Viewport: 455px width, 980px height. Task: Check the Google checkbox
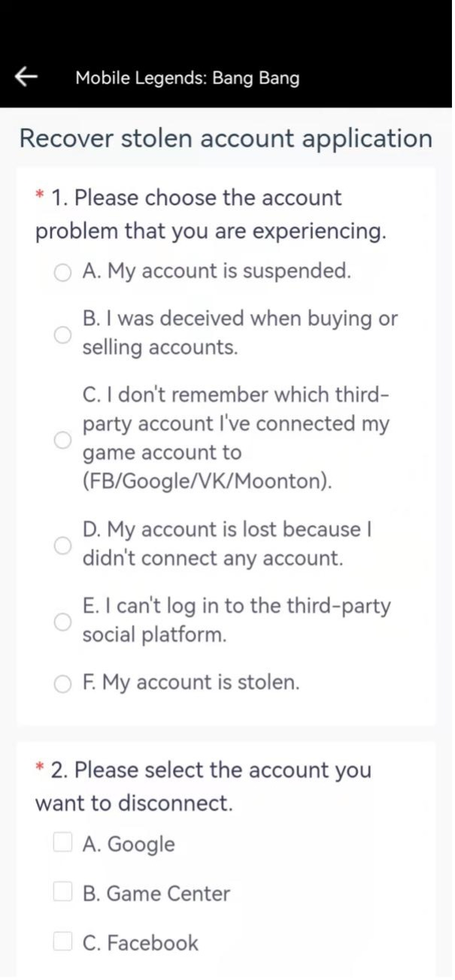tap(62, 843)
